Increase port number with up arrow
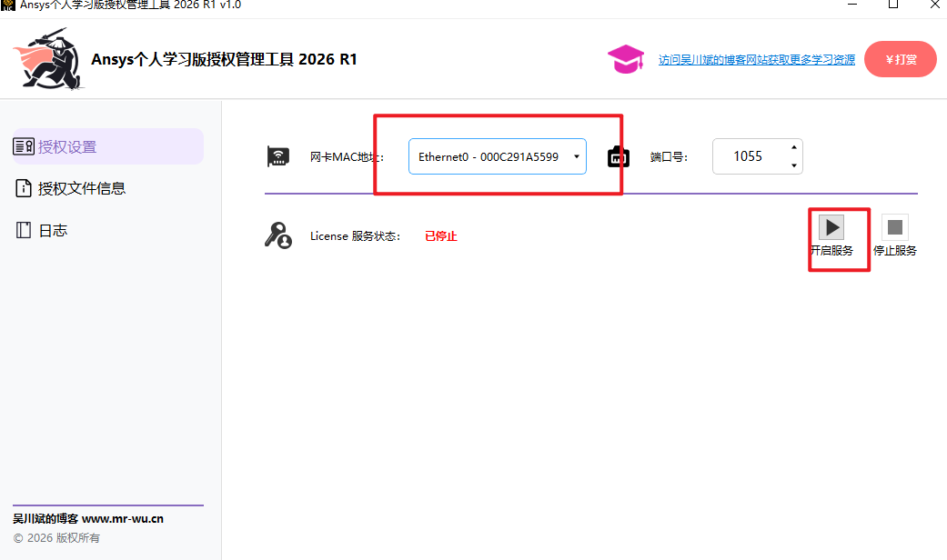The image size is (947, 560). point(793,147)
